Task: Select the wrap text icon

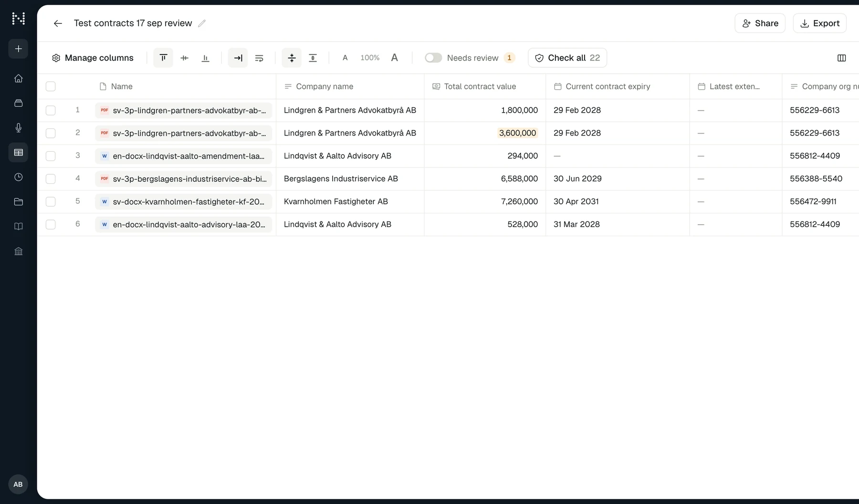Action: (x=259, y=58)
